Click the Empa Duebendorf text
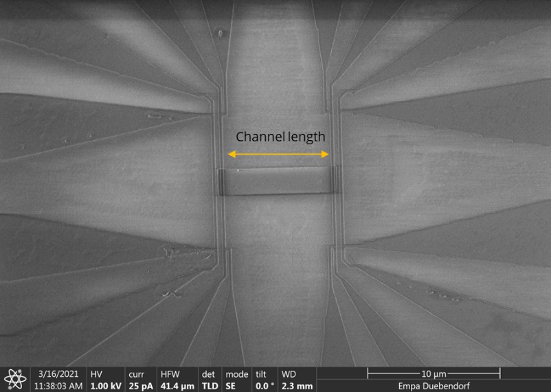This screenshot has width=551, height=392. [434, 386]
